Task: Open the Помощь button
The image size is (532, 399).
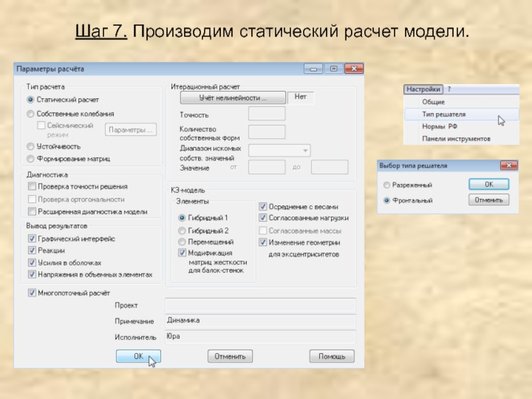Action: tap(332, 356)
